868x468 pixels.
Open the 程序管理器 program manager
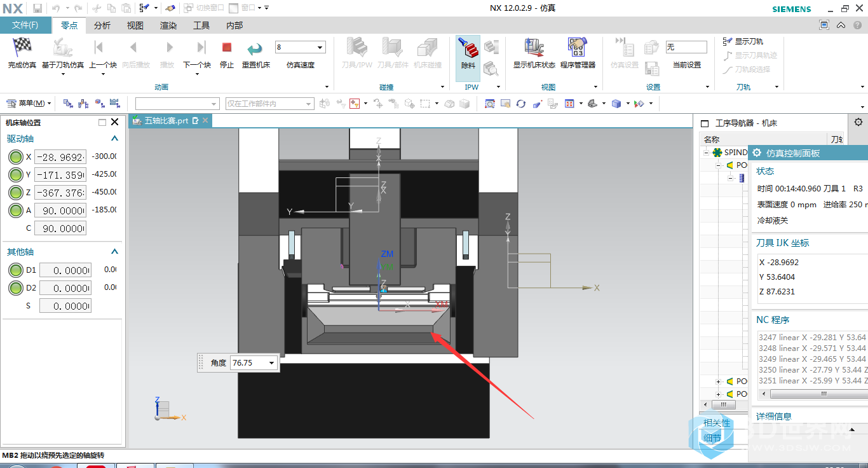pyautogui.click(x=578, y=53)
